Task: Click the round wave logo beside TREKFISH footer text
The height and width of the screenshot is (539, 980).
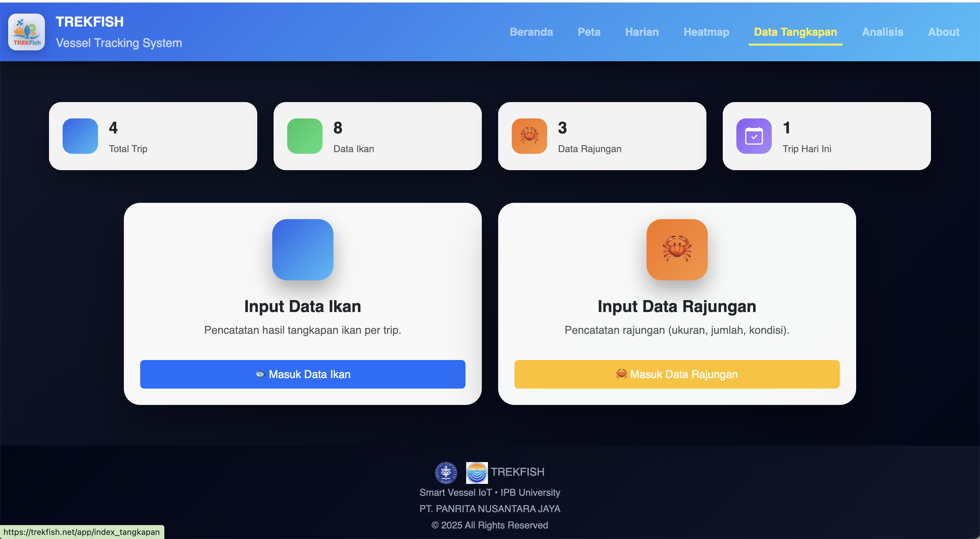Action: click(477, 472)
